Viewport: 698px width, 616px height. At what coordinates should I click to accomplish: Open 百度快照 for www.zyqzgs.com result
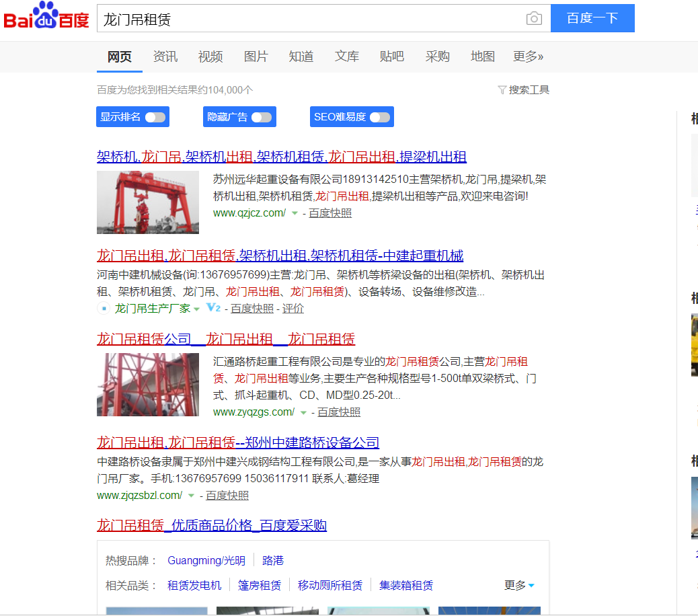tap(339, 412)
